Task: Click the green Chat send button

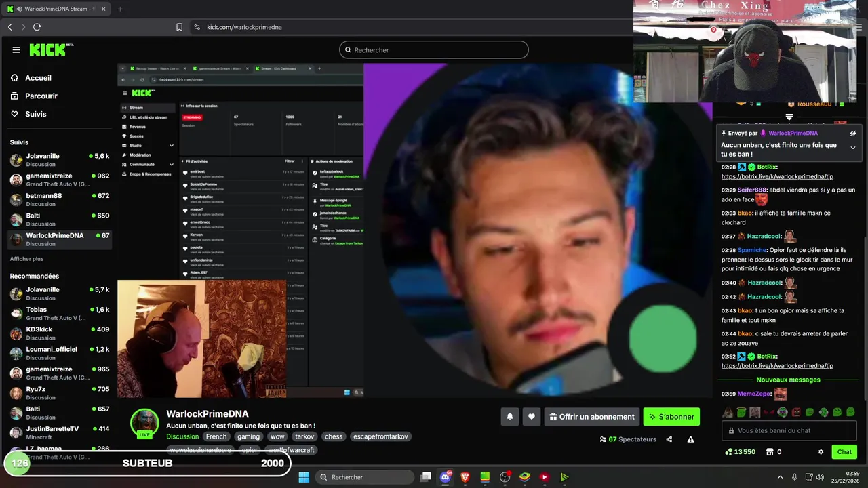Action: click(844, 452)
